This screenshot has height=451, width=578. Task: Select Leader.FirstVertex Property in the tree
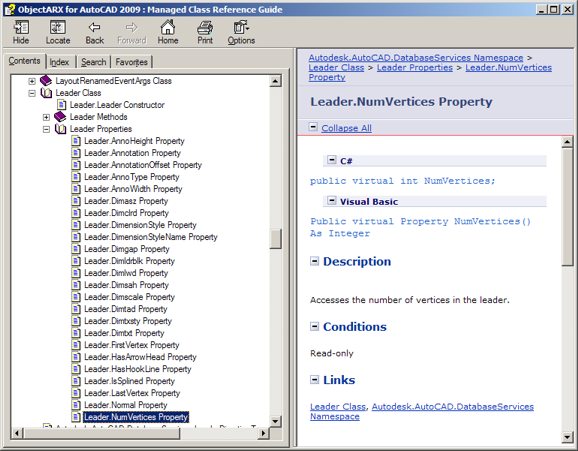132,345
